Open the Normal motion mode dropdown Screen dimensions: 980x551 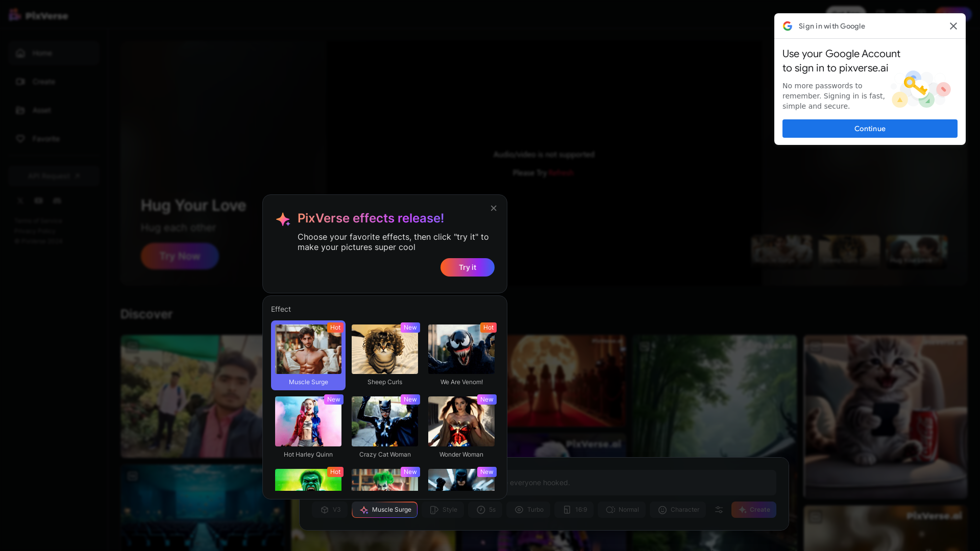622,510
